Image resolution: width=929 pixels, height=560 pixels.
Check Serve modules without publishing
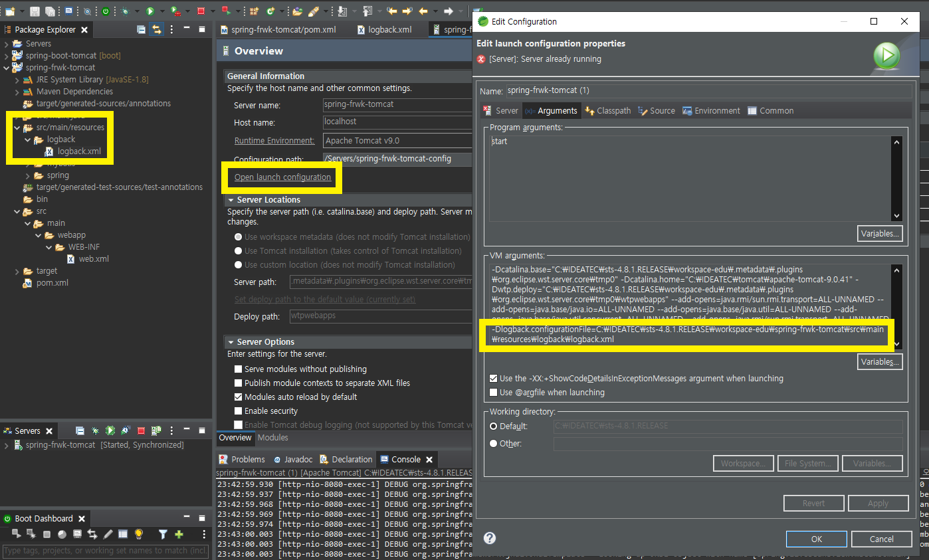pos(238,369)
